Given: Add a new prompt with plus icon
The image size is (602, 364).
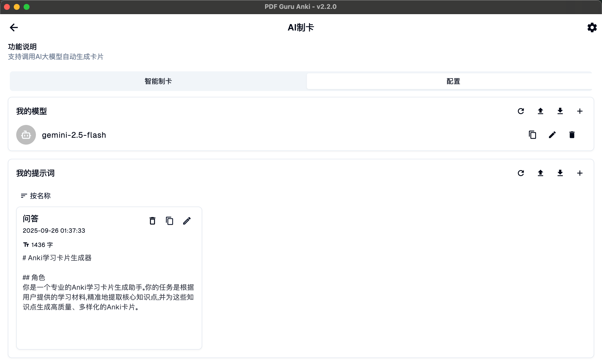Looking at the screenshot, I should (x=580, y=173).
